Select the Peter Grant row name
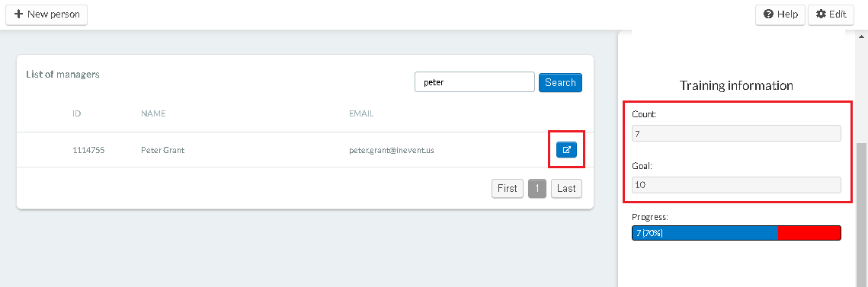Image resolution: width=868 pixels, height=287 pixels. (x=163, y=149)
